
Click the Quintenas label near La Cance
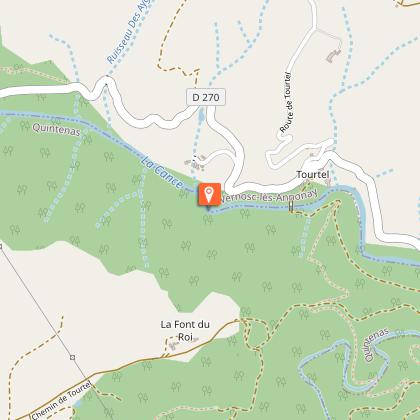(56, 129)
